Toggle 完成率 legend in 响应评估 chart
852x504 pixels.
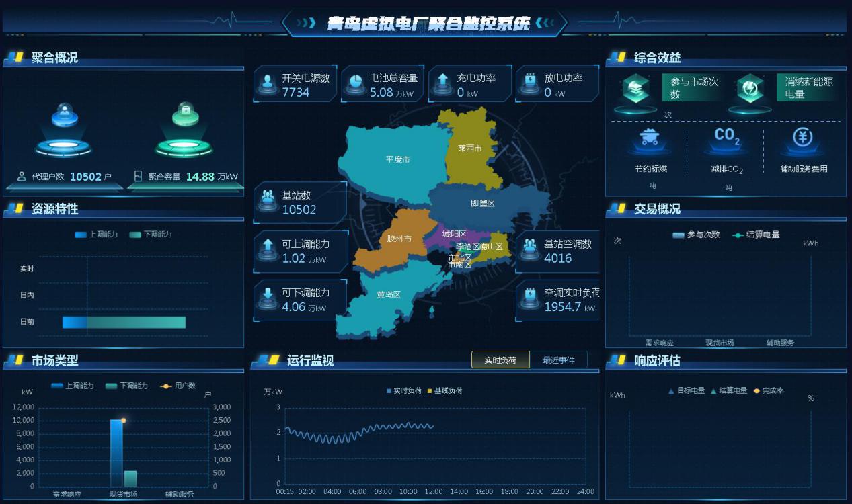point(769,390)
